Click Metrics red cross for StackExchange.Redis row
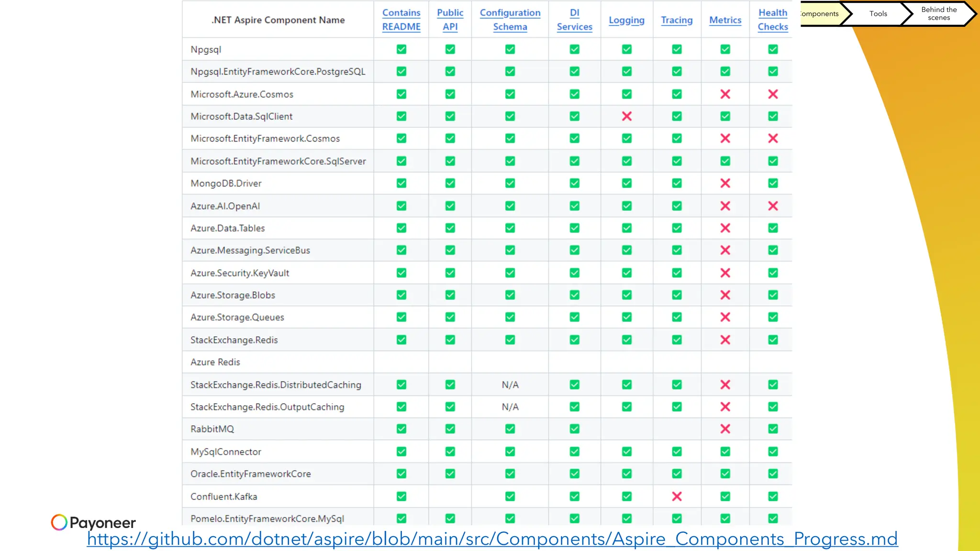Viewport: 980px width, 551px height. (x=725, y=340)
